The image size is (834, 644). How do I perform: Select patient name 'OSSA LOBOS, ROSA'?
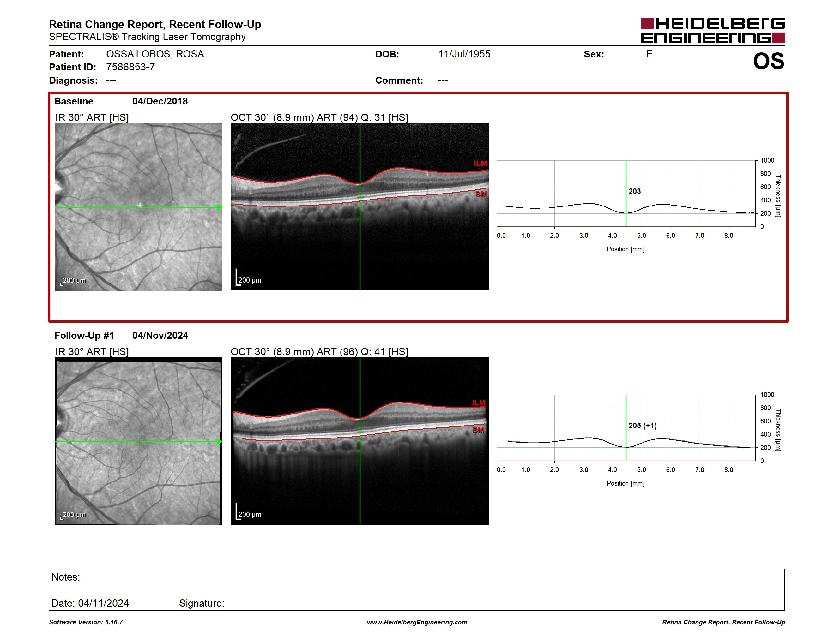tap(155, 54)
